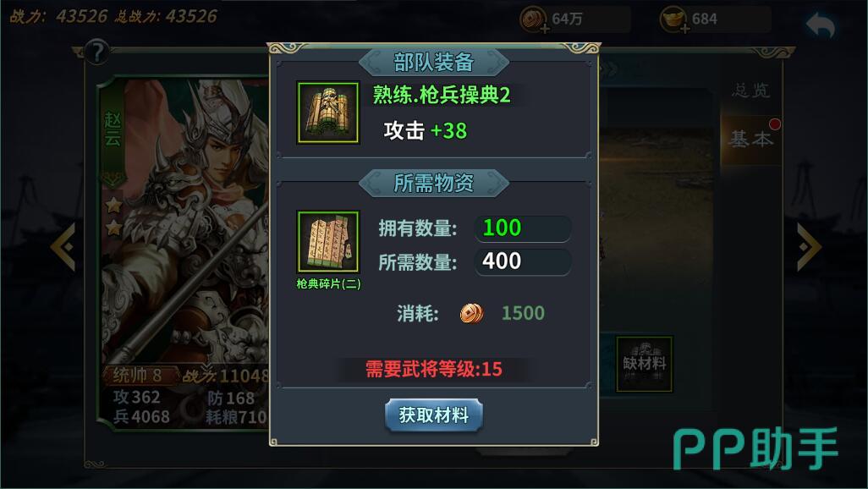The image size is (868, 489).
Task: Click the 所需物资 section header
Action: click(433, 183)
